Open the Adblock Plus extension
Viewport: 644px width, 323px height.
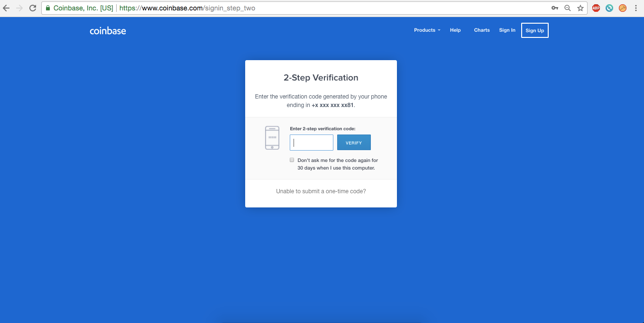pos(596,8)
